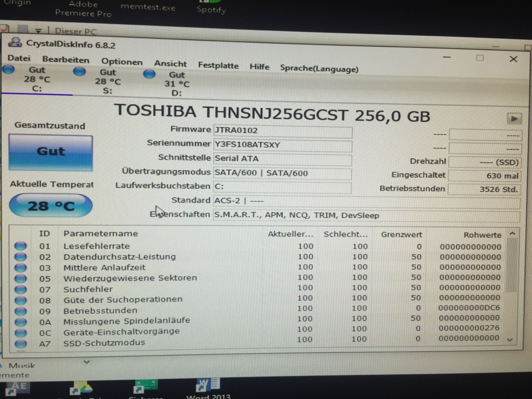
Task: Click the Grenzwert column header
Action: coord(401,235)
